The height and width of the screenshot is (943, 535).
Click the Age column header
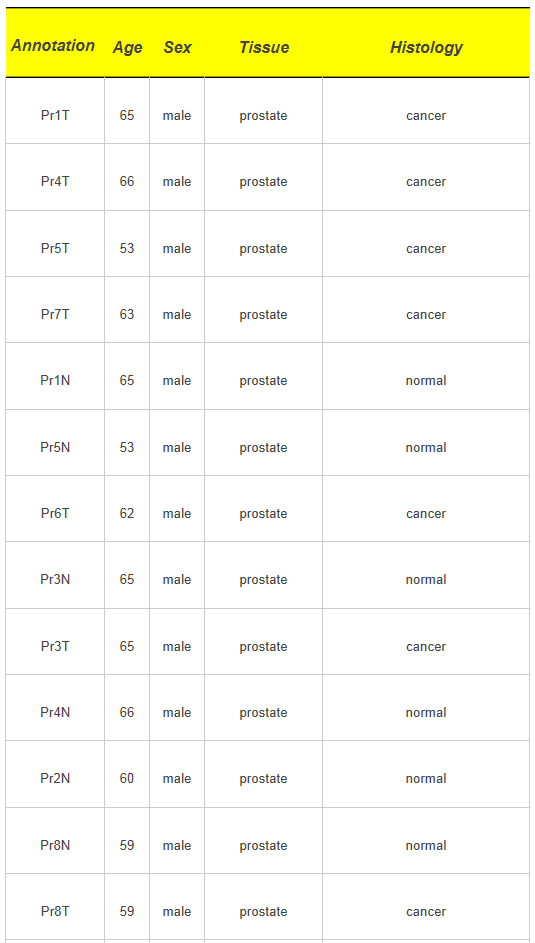point(127,48)
